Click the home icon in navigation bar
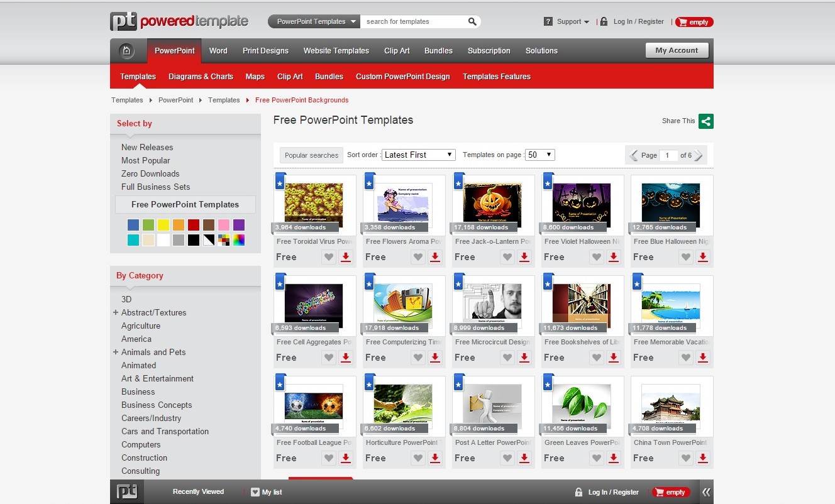This screenshot has height=504, width=835. [x=127, y=51]
